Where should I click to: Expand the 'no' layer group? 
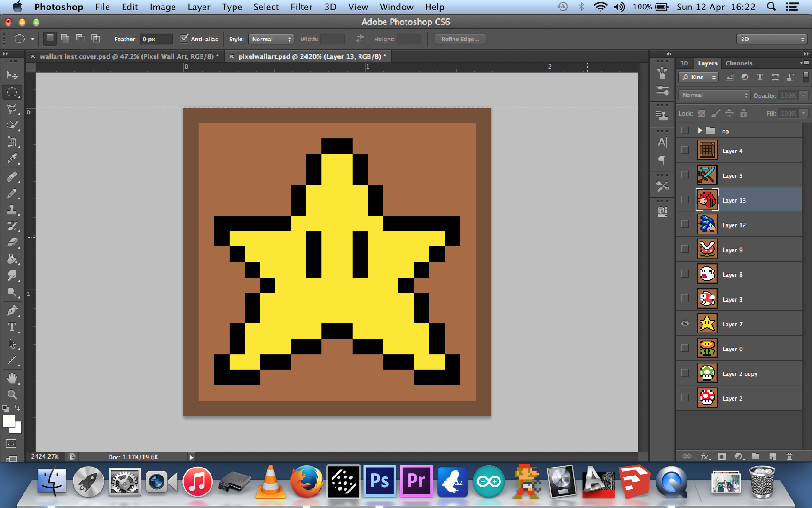tap(700, 131)
